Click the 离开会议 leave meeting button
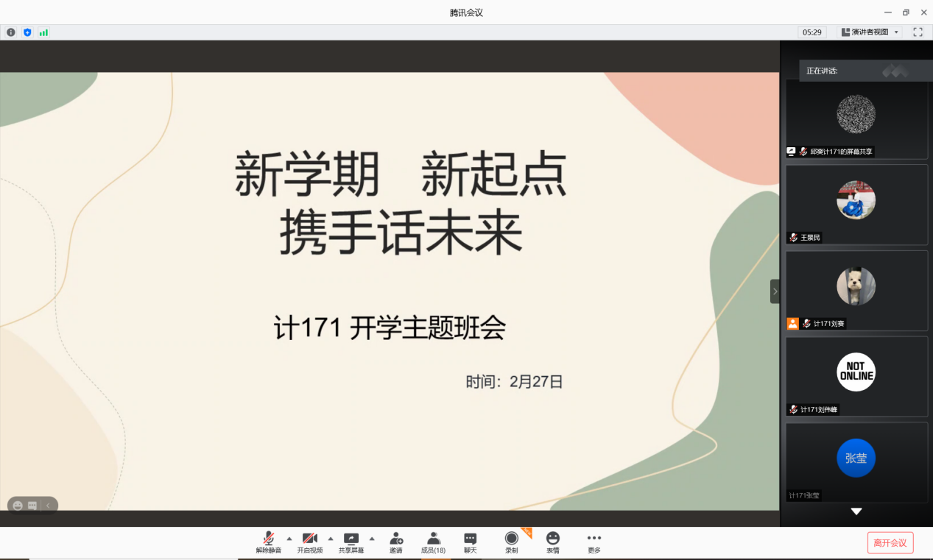The height and width of the screenshot is (560, 933). (890, 543)
